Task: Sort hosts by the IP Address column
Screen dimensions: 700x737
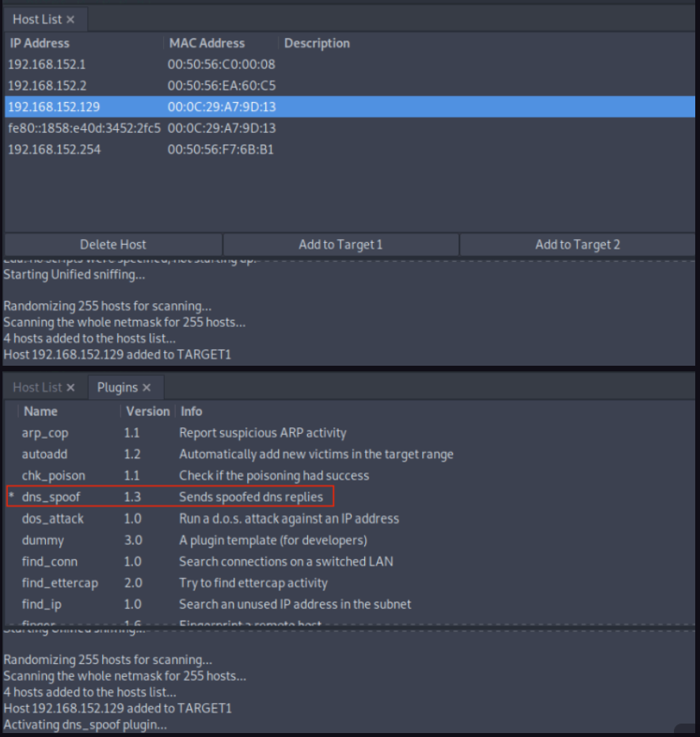Action: [x=40, y=43]
